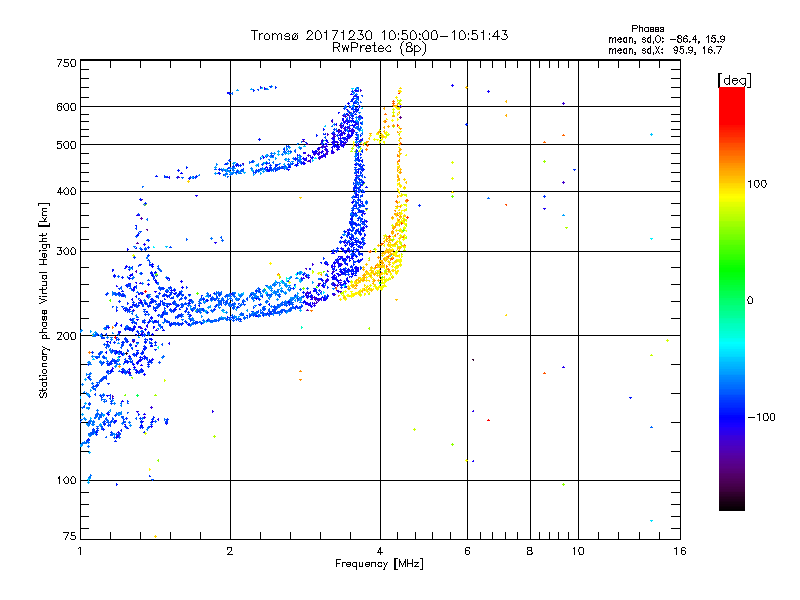
Task: Click the blue O-mode vertical trace near 3.7 MHz
Action: (x=358, y=204)
